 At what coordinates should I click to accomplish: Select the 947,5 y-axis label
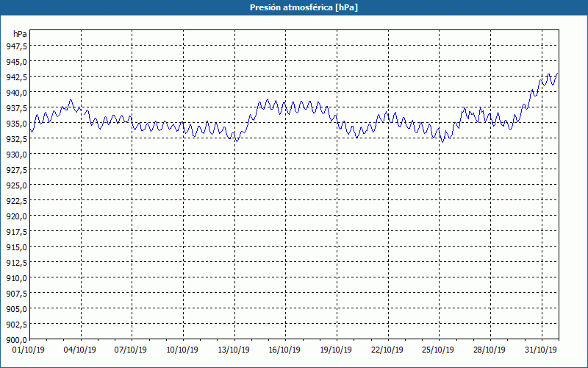coord(16,46)
